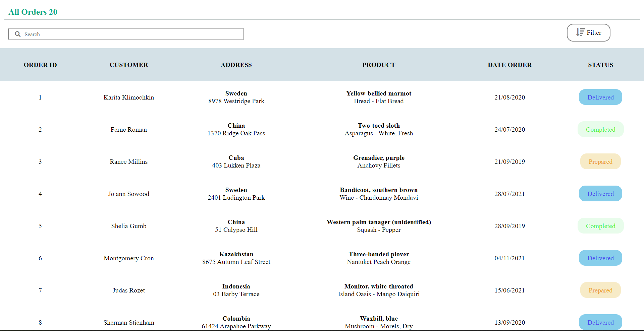Click address 2401 Ludington Park

236,198
